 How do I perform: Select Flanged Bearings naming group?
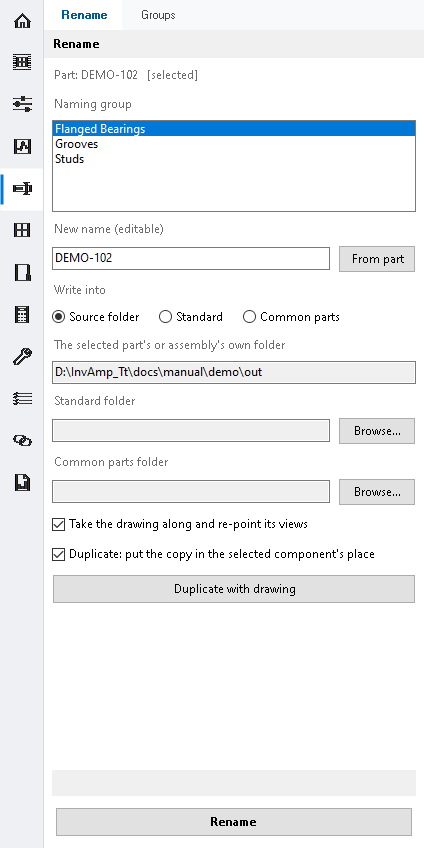[234, 129]
